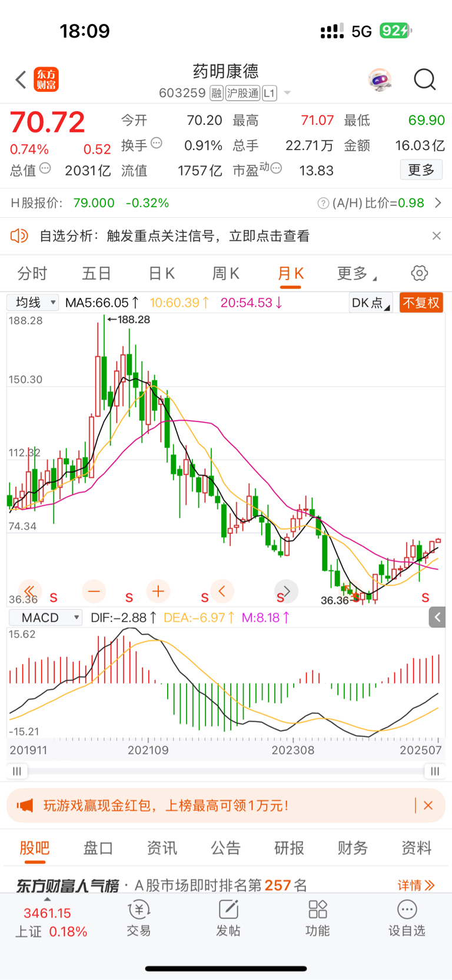This screenshot has height=980, width=452.
Task: Open the robot assistant avatar
Action: point(380,79)
